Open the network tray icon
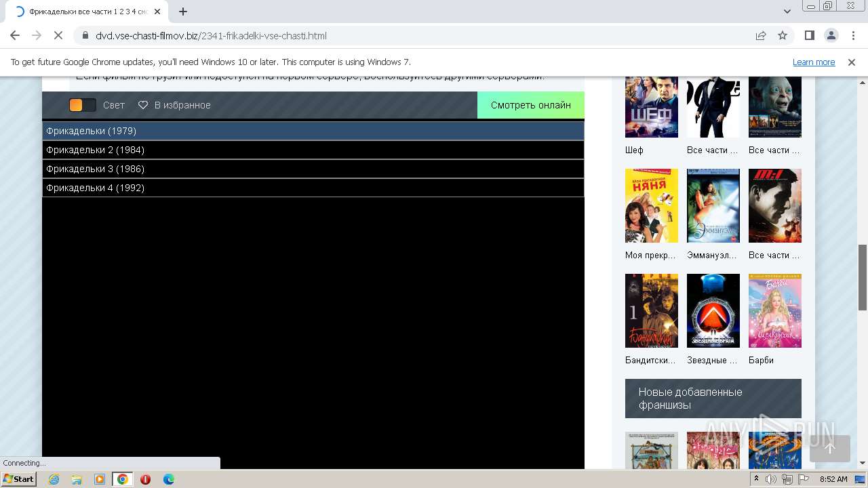 coord(787,479)
